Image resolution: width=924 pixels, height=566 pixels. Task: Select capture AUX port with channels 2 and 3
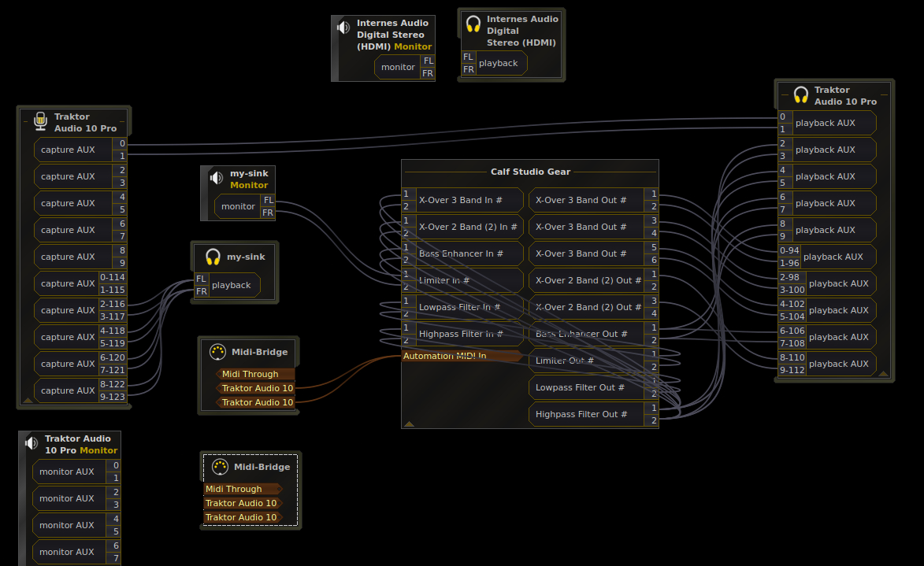80,176
